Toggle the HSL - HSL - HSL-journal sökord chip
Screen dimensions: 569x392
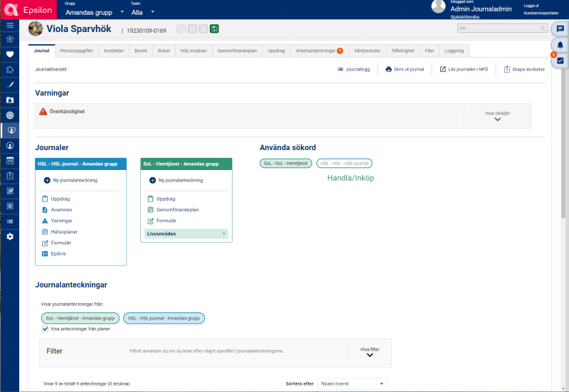point(344,164)
